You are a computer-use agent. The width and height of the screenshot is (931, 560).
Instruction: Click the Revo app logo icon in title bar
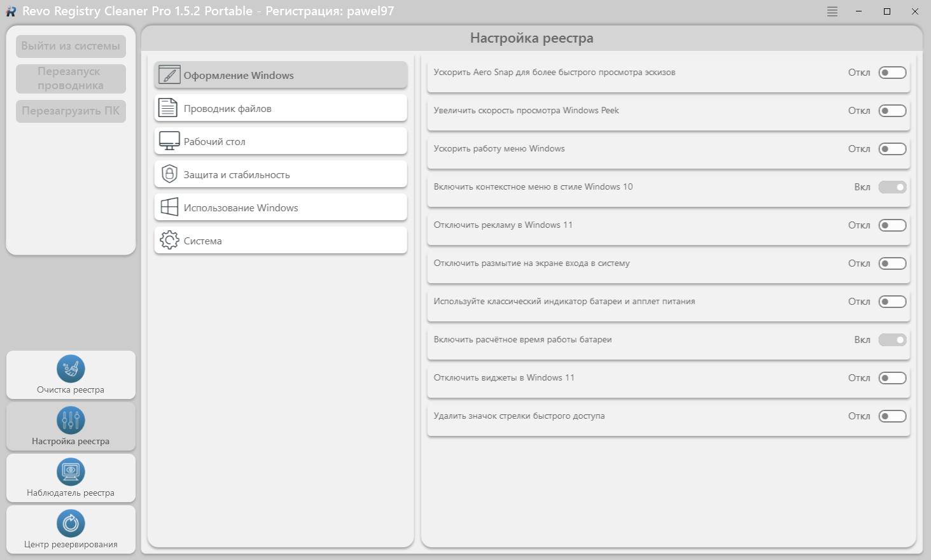pyautogui.click(x=11, y=11)
